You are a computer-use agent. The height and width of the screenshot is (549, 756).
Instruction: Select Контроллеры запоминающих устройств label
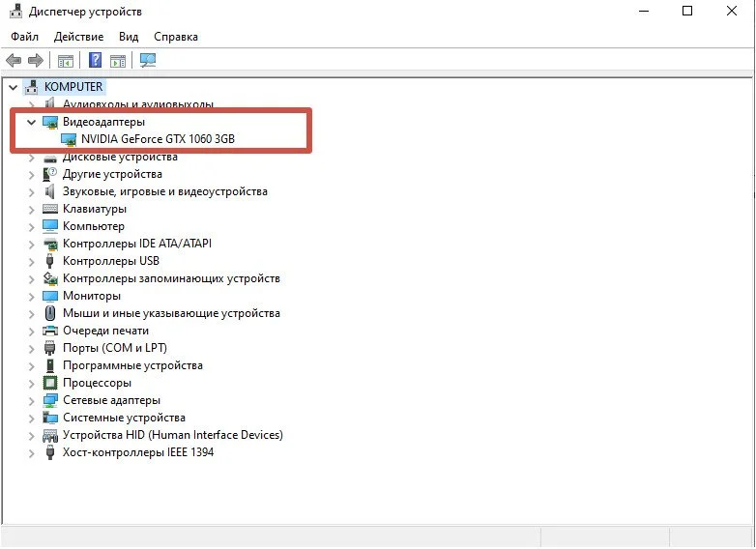tap(171, 278)
